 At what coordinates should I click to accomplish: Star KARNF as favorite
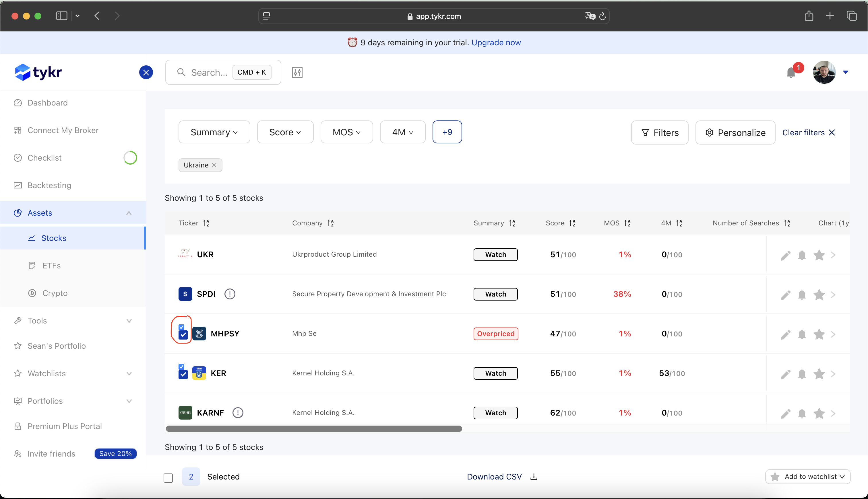[x=819, y=414]
